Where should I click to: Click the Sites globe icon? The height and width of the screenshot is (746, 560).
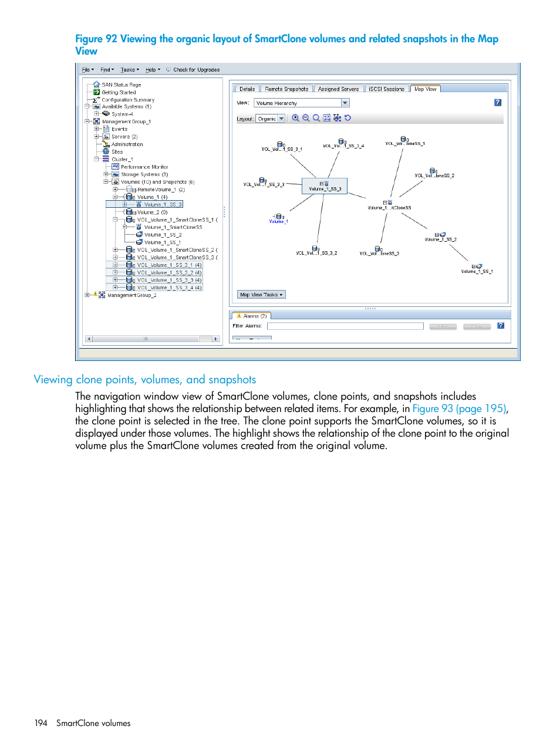pos(106,151)
